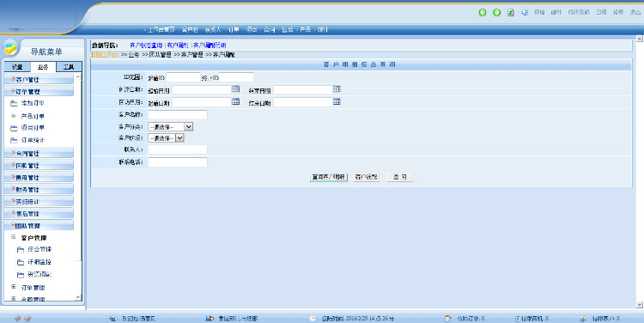
Task: Open calendar picker for first row 起始日期
Action: 235,88
